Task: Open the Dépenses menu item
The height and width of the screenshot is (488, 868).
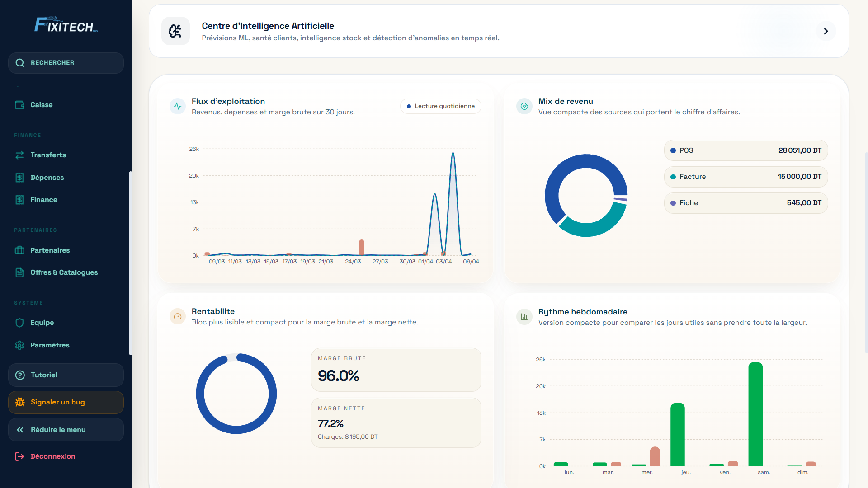Action: (x=47, y=178)
